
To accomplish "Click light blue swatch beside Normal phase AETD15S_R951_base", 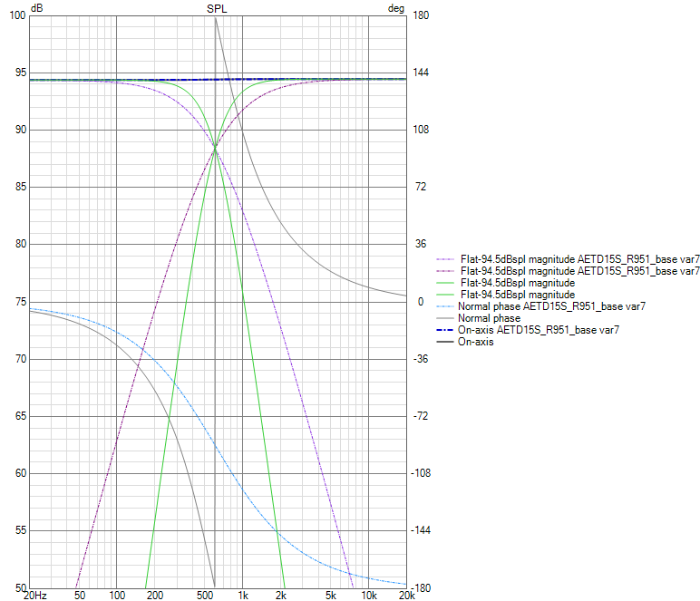I will [444, 306].
